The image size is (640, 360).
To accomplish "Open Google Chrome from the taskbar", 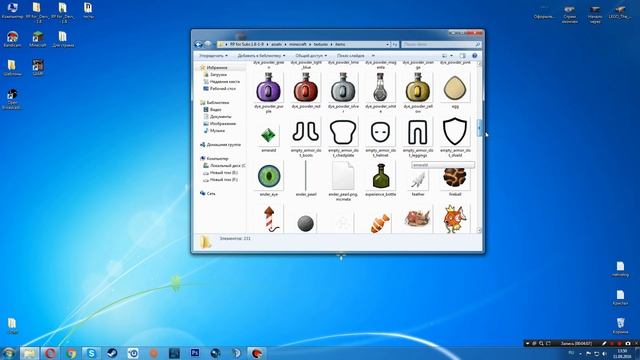I will tap(71, 353).
